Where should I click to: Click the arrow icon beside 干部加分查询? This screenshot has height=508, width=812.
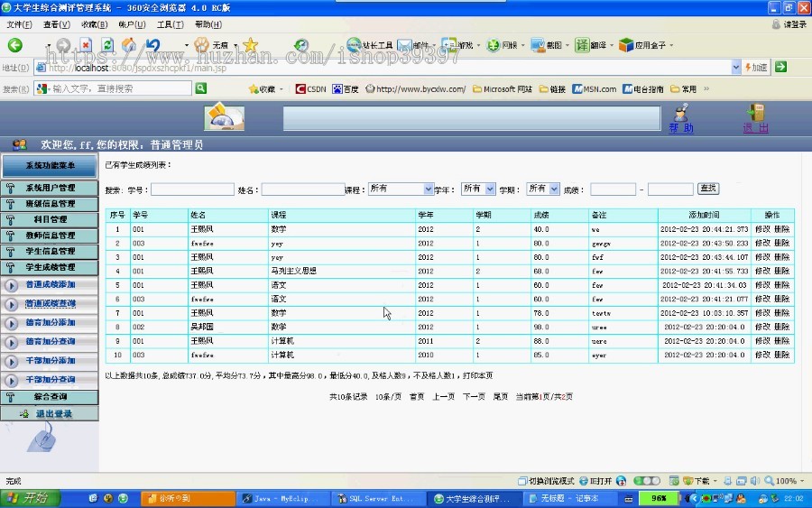[x=11, y=381]
